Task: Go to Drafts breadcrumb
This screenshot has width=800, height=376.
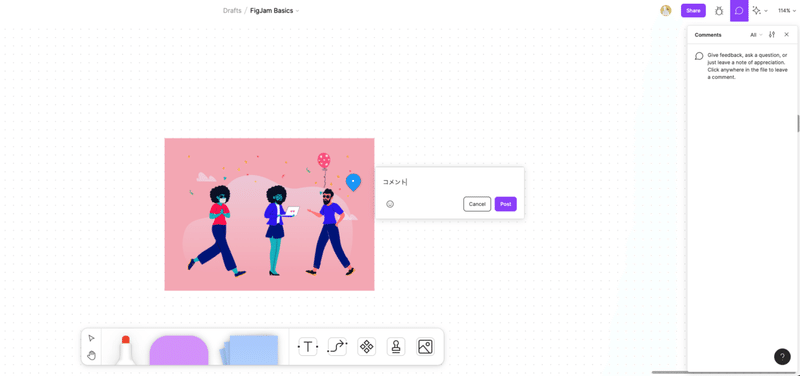Action: [x=232, y=10]
